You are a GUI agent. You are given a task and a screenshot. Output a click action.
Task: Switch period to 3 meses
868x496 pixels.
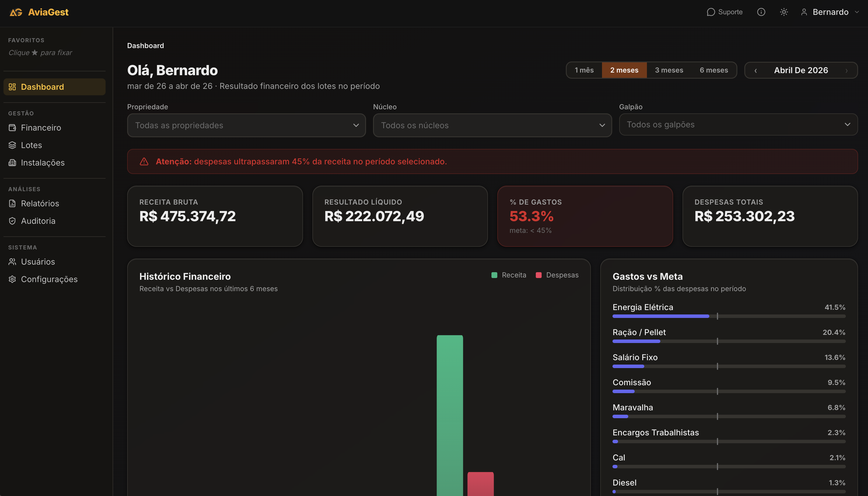669,70
